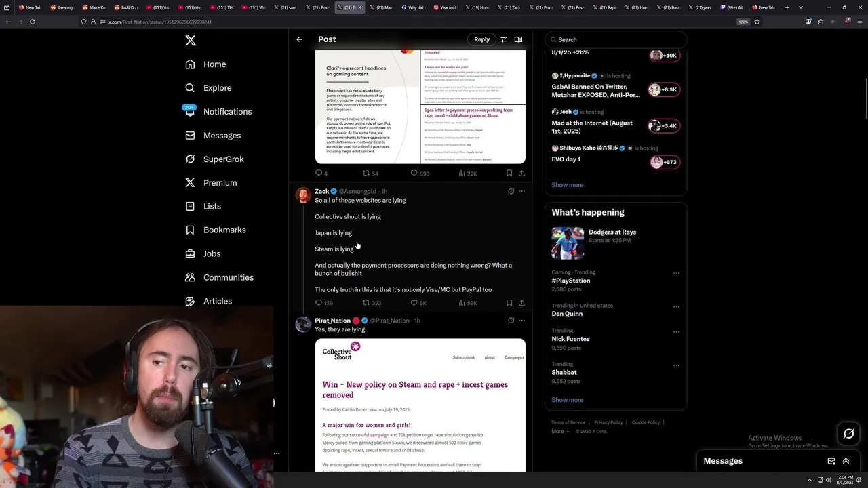The height and width of the screenshot is (488, 868).
Task: Go back using the Post header arrow
Action: coord(299,39)
